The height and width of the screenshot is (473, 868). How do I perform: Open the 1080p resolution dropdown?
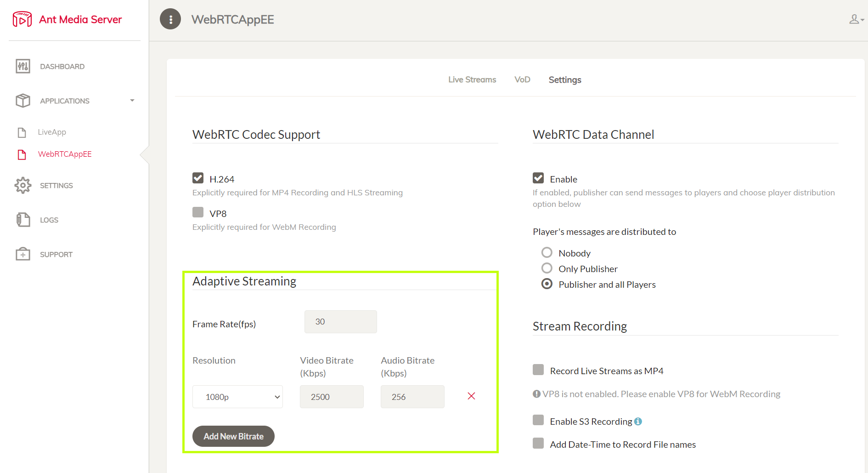coord(237,397)
